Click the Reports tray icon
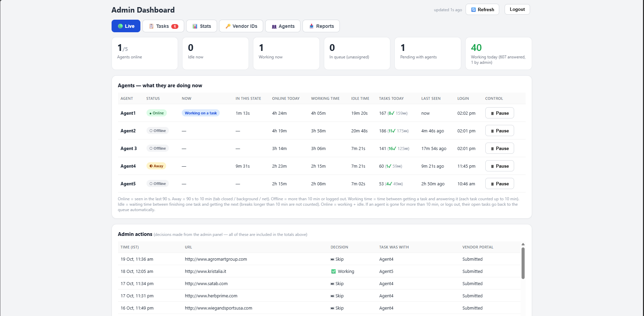The width and height of the screenshot is (644, 316). 311,26
